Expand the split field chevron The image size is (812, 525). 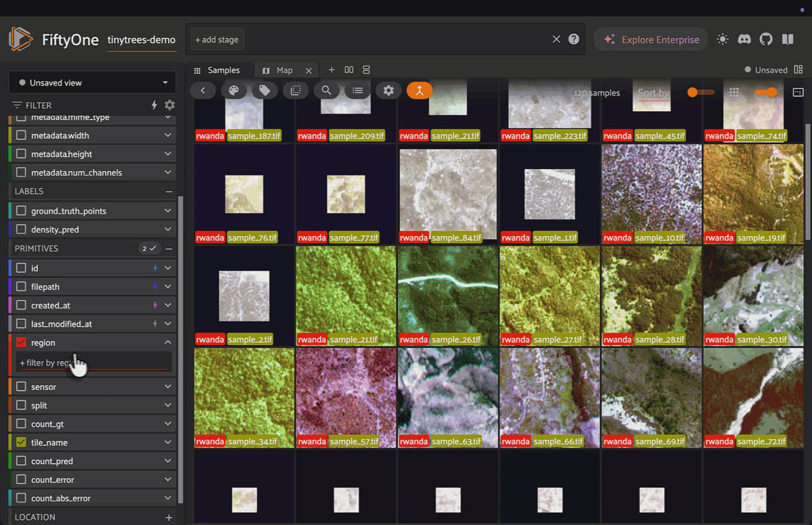(x=168, y=405)
